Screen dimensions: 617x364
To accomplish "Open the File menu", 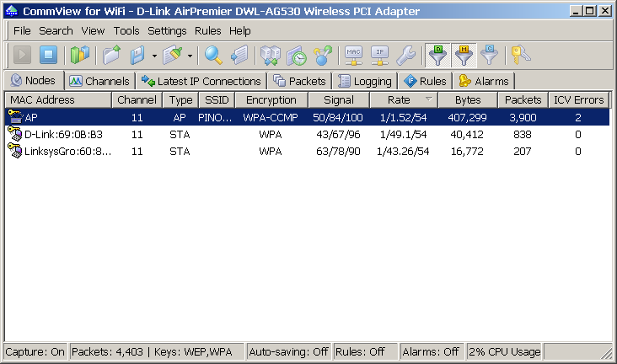I will 22,30.
